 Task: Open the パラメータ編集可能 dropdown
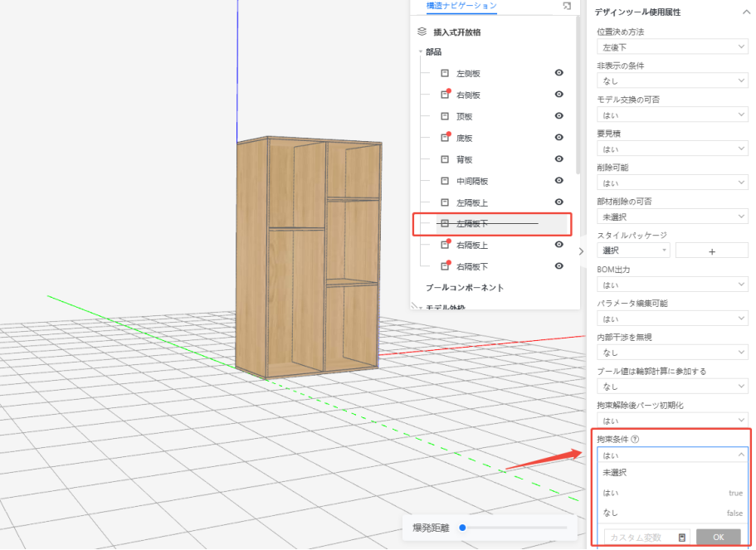tap(672, 319)
